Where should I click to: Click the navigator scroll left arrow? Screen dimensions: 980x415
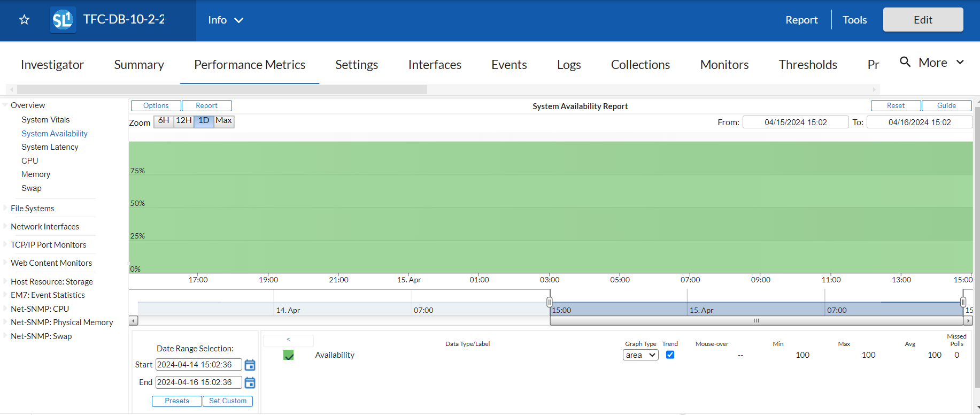tap(134, 321)
